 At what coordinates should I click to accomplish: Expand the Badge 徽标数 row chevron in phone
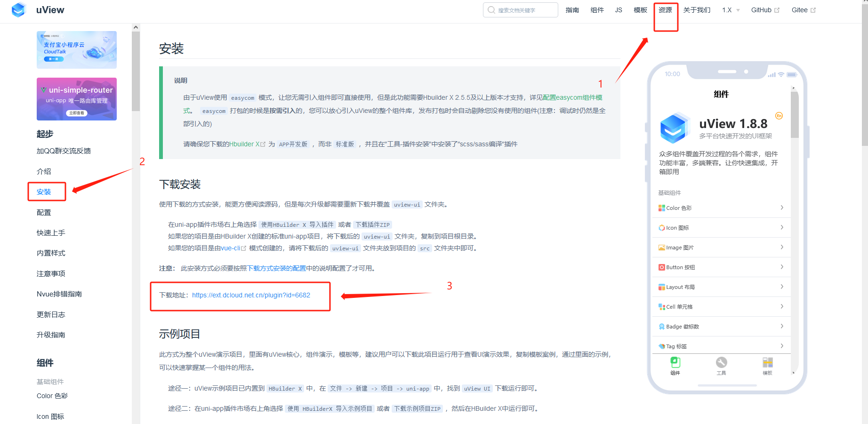(x=782, y=326)
